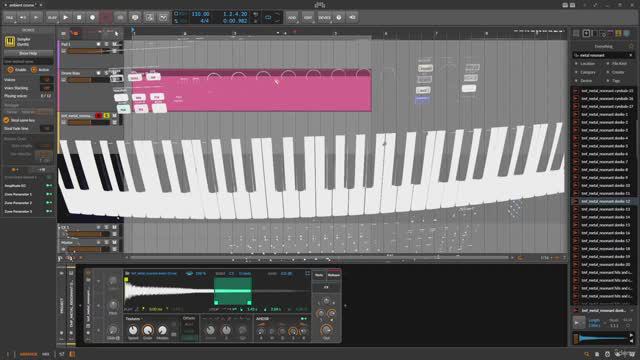The image size is (640, 360).
Task: Select browser result 'tmf_metal_resonant dooks-20'
Action: pyautogui.click(x=603, y=264)
